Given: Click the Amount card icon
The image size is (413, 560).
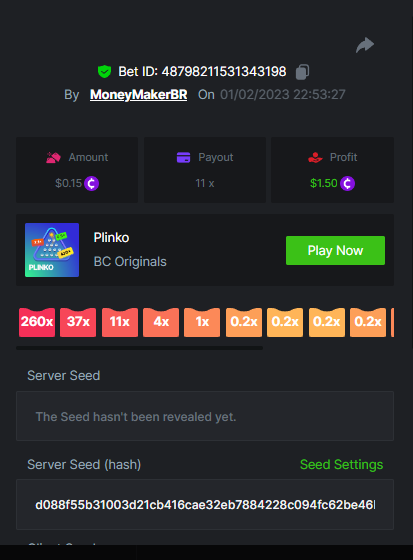Looking at the screenshot, I should (53, 157).
